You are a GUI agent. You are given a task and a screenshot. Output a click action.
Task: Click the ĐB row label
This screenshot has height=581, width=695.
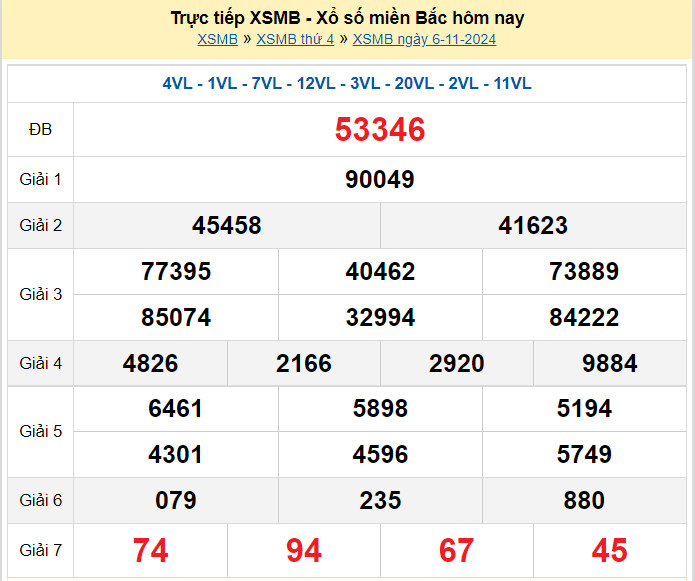tap(40, 129)
